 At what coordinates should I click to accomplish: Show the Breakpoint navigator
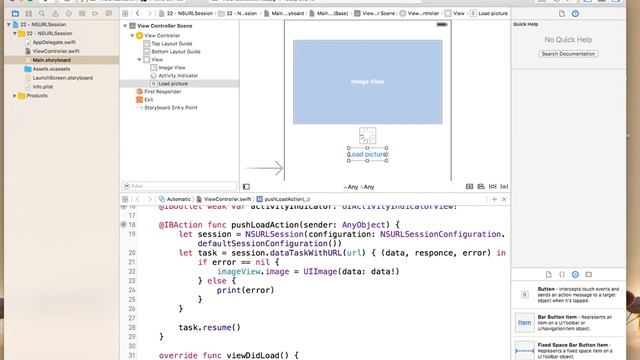pos(95,13)
